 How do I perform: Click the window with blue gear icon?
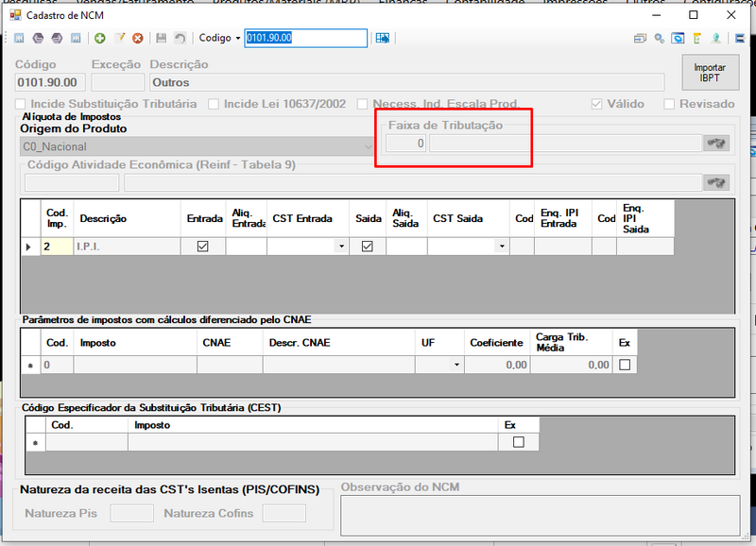(x=678, y=38)
